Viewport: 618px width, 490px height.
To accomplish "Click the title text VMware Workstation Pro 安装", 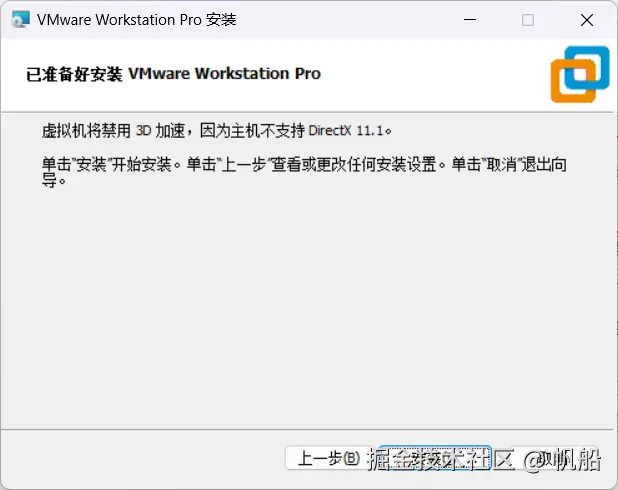I will pos(136,20).
